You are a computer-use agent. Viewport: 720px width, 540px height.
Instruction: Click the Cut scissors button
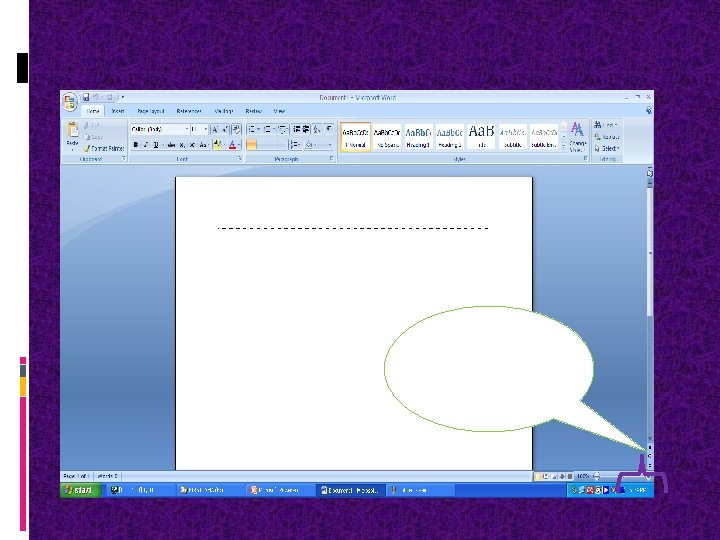[92, 125]
